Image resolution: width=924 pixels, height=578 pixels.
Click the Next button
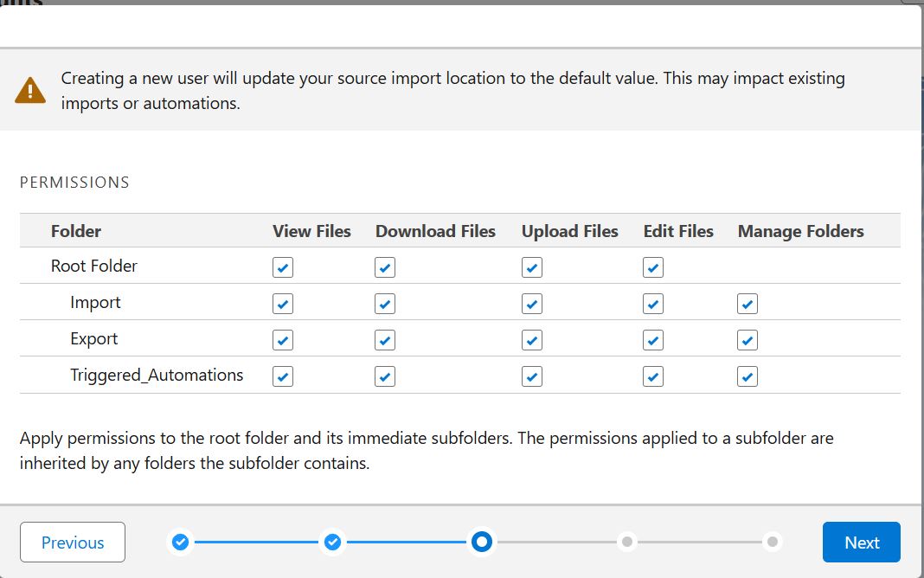(x=861, y=542)
